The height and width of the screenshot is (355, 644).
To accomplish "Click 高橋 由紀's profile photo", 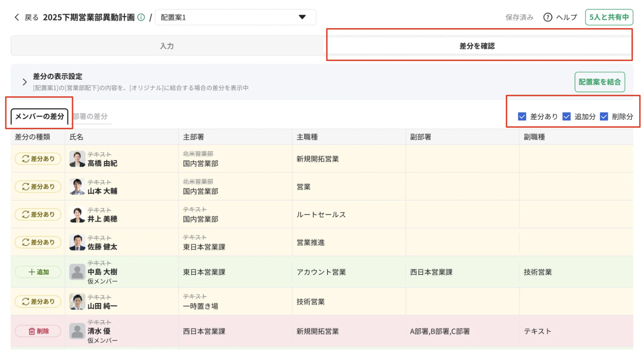I will pos(77,159).
